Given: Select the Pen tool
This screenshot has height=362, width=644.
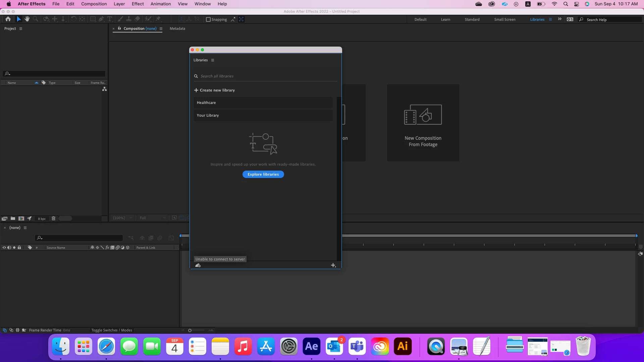Looking at the screenshot, I should pos(101,19).
